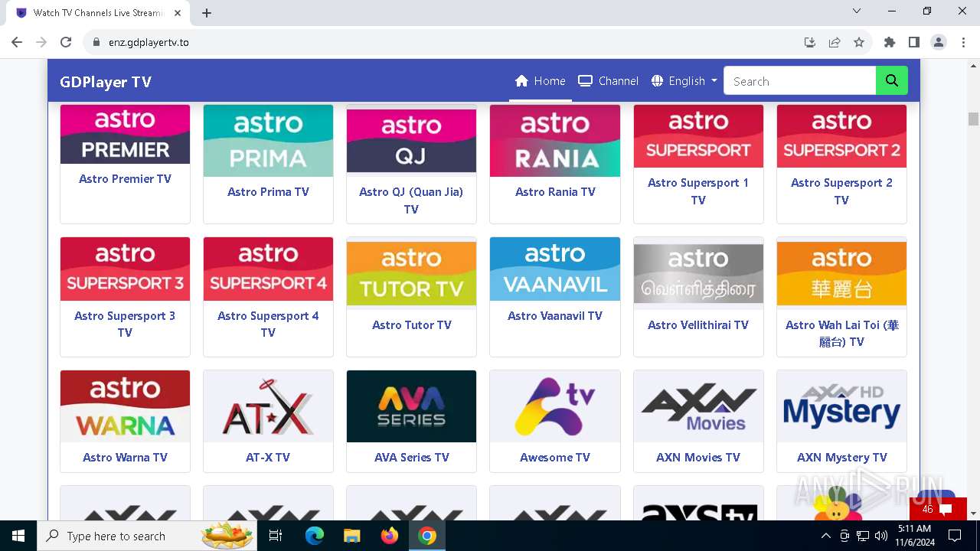Open a new browser tab
The height and width of the screenshot is (551, 980).
point(207,13)
